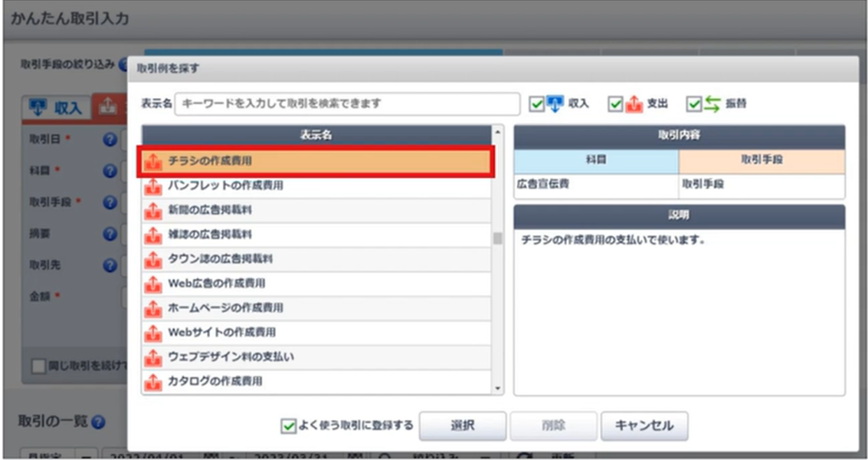This screenshot has height=460, width=868.
Task: Click expense icon beside 新聞の広告掲載料
Action: tap(153, 209)
